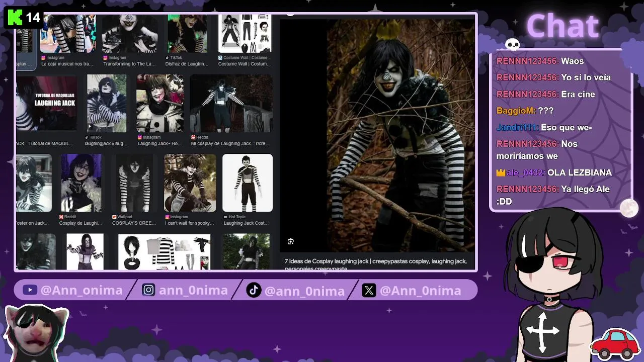
Task: Click the Jandri111 username in chat
Action: [518, 127]
